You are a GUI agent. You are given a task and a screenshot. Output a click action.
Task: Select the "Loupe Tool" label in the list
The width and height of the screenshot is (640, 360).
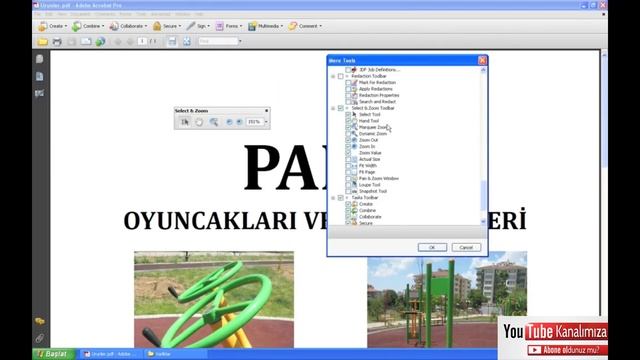369,185
